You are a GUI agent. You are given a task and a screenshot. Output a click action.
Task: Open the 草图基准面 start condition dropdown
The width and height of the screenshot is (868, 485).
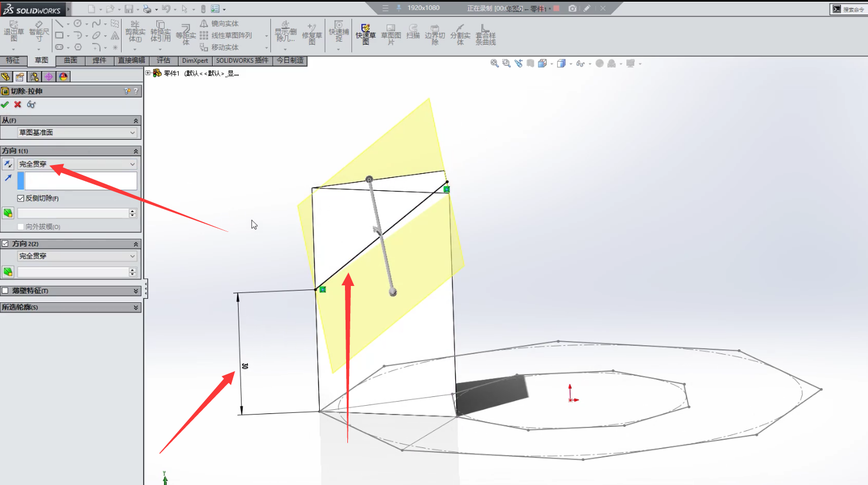77,133
